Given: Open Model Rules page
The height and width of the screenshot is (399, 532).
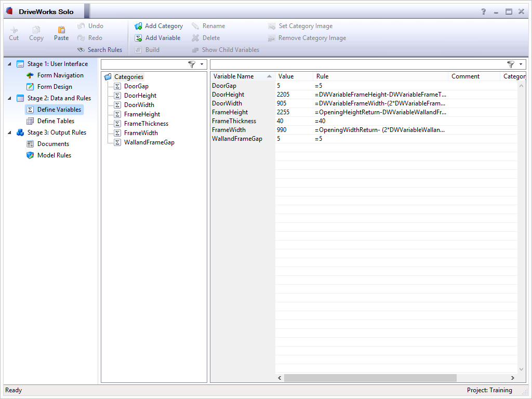Looking at the screenshot, I should (x=54, y=155).
